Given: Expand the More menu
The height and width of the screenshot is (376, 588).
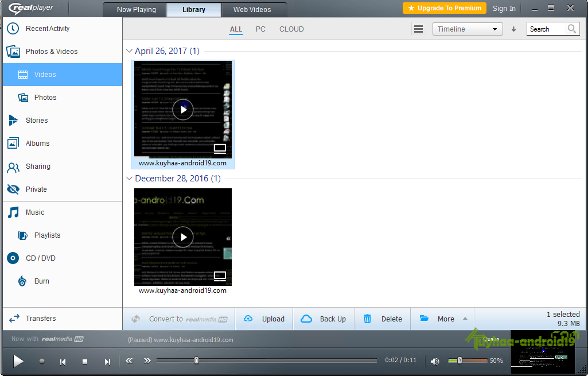Looking at the screenshot, I should (x=442, y=319).
